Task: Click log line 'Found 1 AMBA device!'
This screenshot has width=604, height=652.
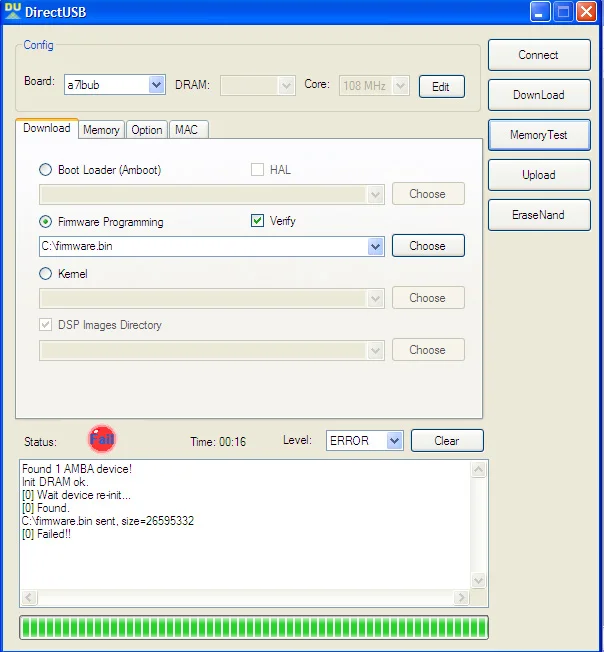Action: [x=77, y=469]
